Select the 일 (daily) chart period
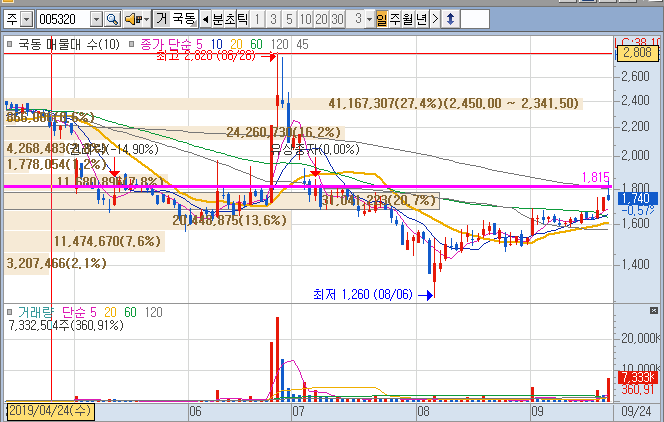The width and height of the screenshot is (664, 422). (382, 19)
